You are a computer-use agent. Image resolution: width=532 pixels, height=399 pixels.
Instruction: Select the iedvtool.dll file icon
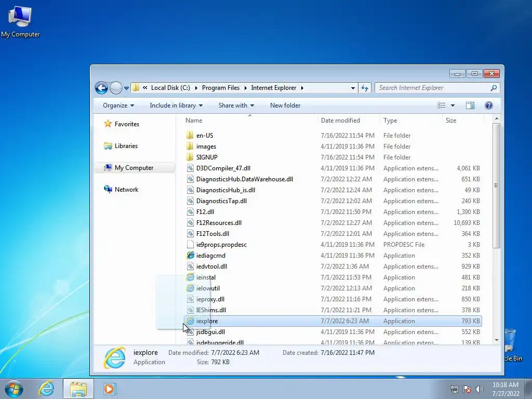190,267
